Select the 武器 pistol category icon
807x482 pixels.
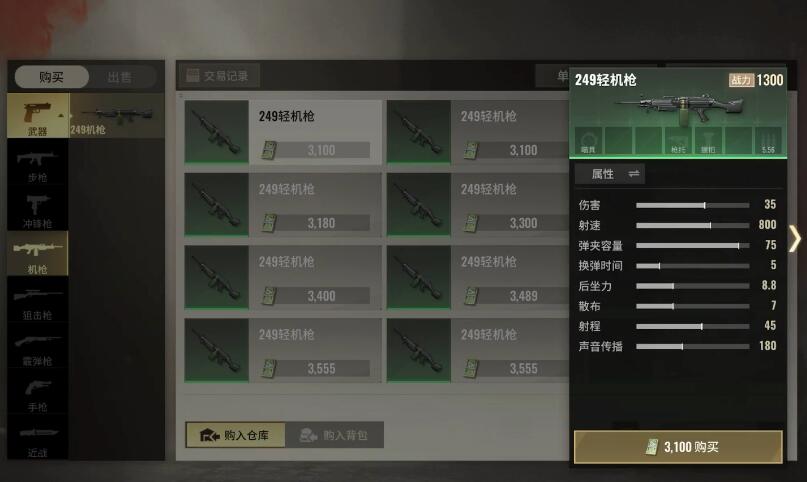coord(38,116)
